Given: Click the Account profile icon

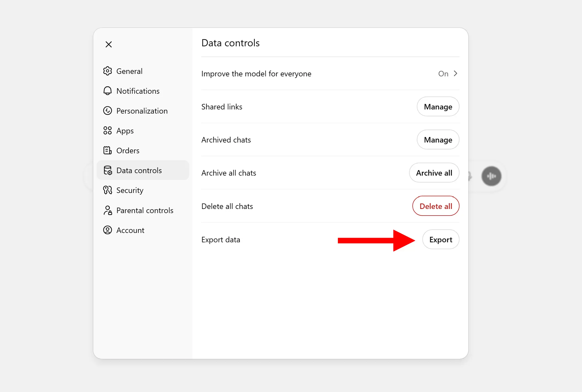Looking at the screenshot, I should [107, 230].
